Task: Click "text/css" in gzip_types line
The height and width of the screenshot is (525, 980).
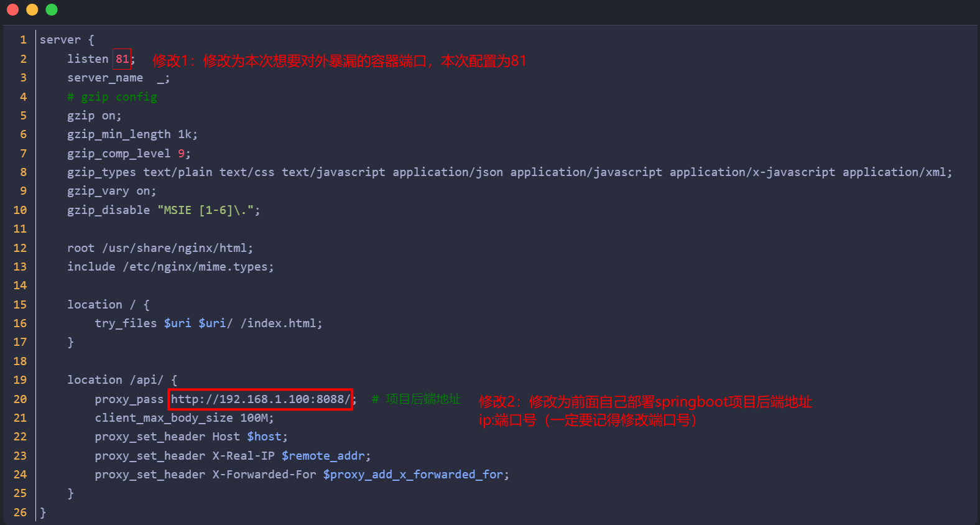Action: pos(247,172)
